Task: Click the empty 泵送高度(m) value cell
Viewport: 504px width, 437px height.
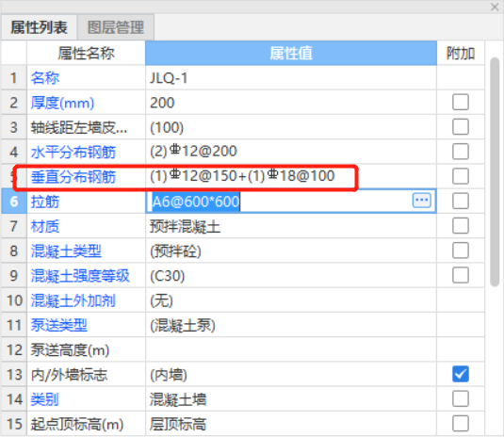Action: pos(291,350)
